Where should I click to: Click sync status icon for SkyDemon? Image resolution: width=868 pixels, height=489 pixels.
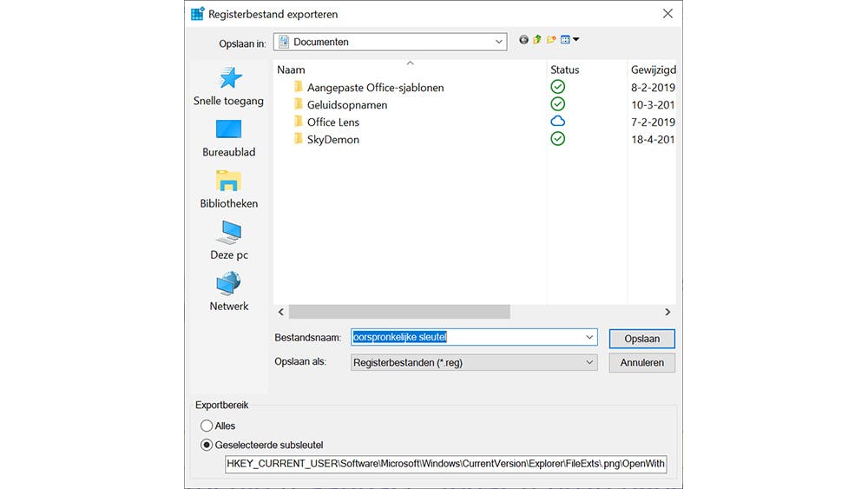(557, 138)
